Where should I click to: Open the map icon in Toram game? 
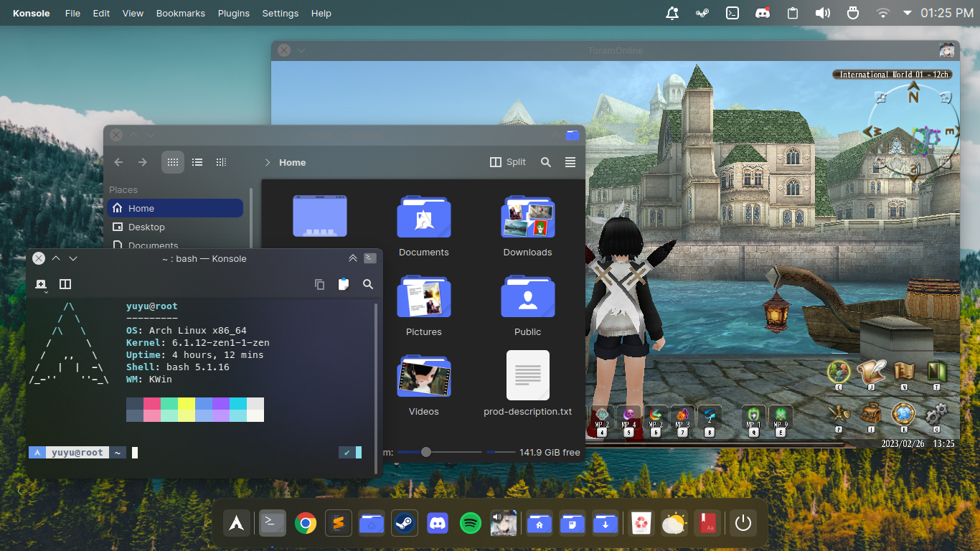point(904,374)
